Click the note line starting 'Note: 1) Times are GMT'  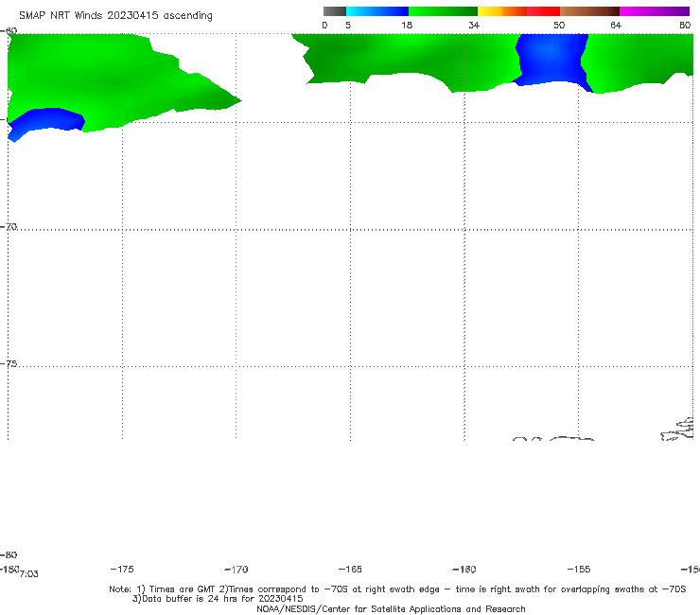tap(397, 589)
